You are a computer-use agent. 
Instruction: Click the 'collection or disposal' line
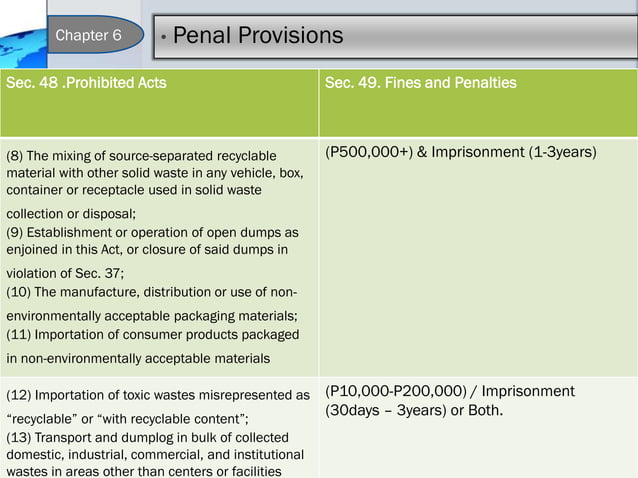point(72,213)
